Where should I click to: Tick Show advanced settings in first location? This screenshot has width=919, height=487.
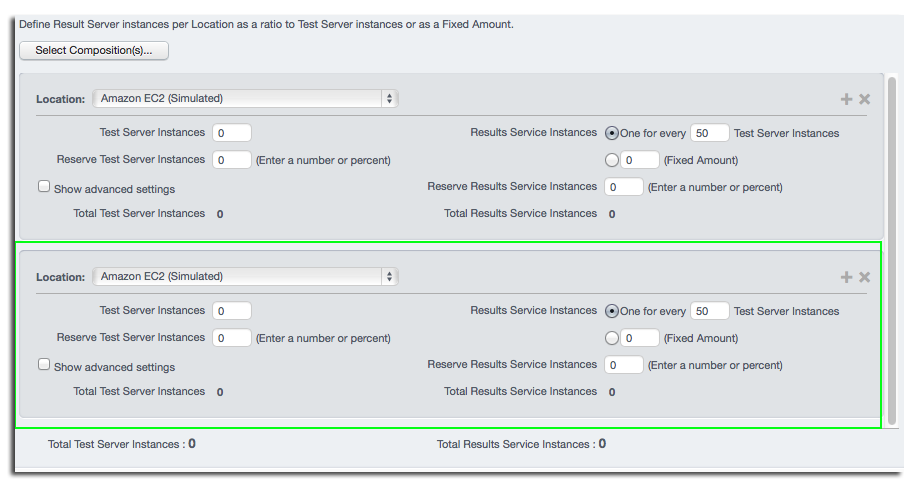(44, 186)
